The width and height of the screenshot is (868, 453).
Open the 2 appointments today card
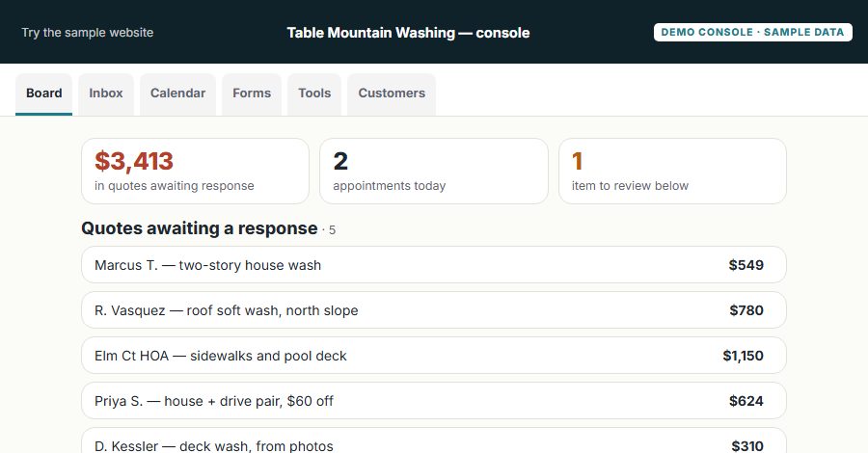tap(434, 171)
